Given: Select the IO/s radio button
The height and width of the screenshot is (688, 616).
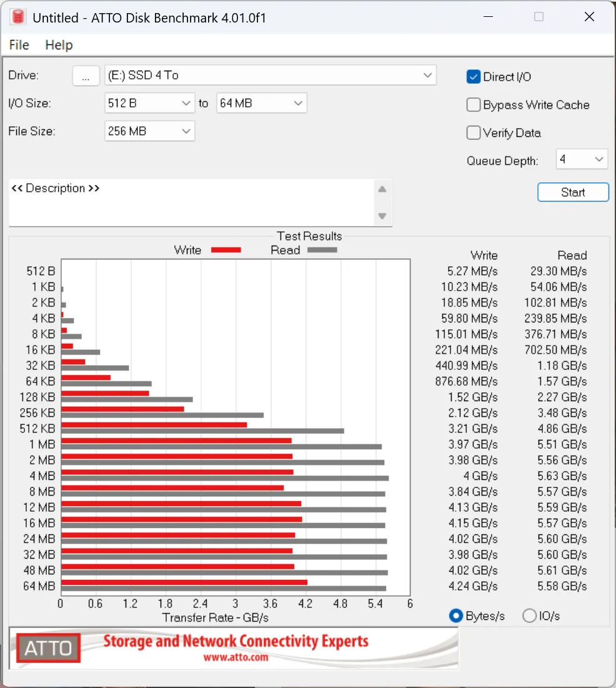Looking at the screenshot, I should pos(529,616).
